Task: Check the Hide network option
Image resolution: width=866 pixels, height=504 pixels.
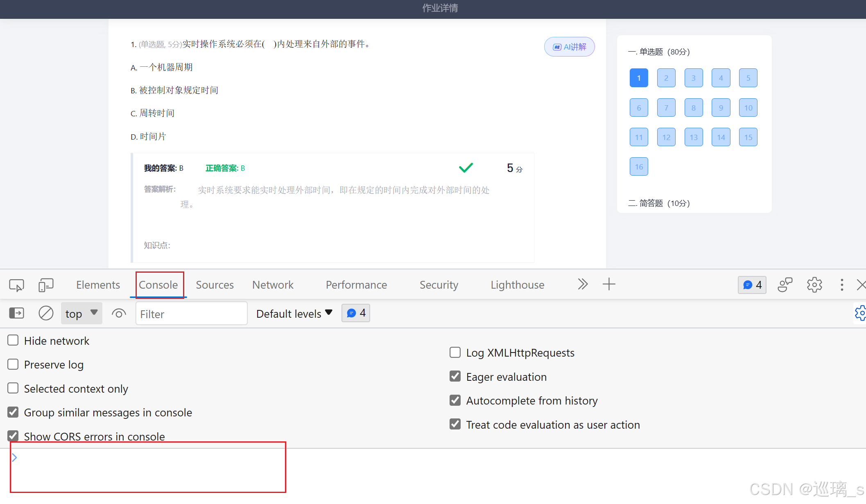Action: 13,341
